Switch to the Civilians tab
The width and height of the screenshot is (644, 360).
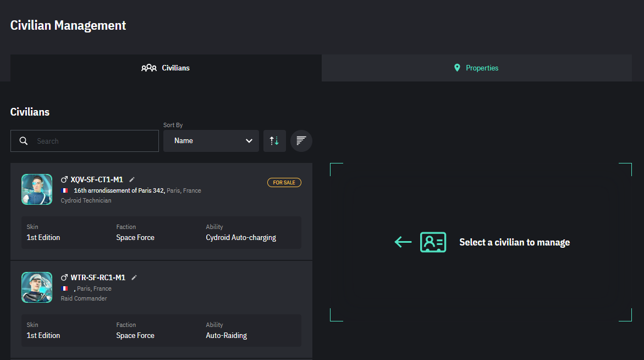tap(166, 68)
